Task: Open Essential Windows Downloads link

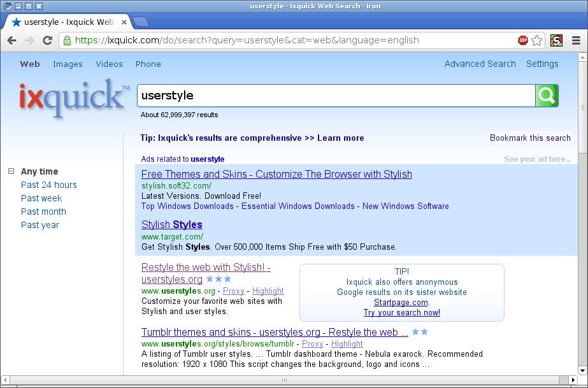Action: click(298, 206)
